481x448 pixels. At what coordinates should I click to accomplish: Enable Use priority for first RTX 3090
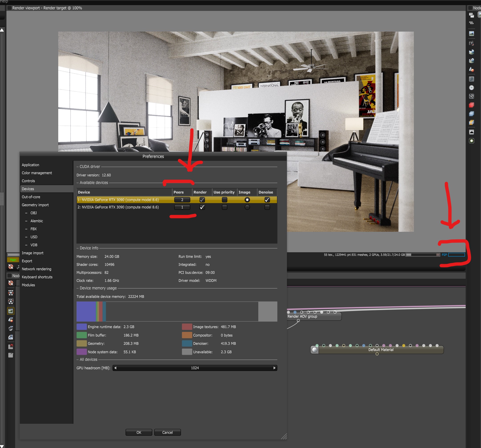224,200
